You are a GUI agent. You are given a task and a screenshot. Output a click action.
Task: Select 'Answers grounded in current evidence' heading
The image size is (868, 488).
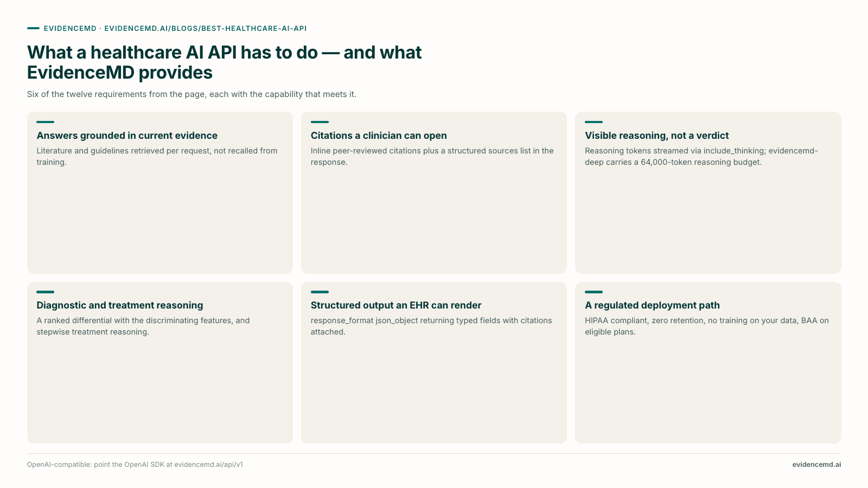point(127,136)
